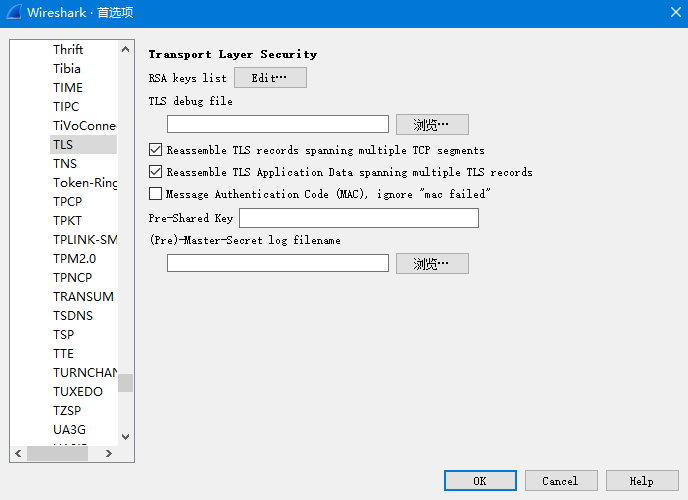Close the preferences dialog window
This screenshot has height=500, width=688.
[x=676, y=12]
